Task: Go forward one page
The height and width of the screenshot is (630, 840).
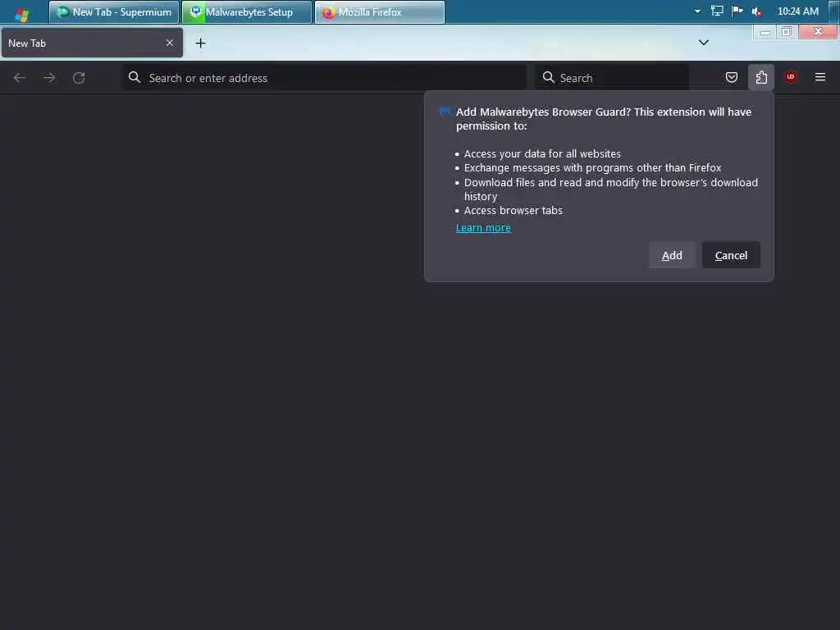Action: click(x=49, y=78)
